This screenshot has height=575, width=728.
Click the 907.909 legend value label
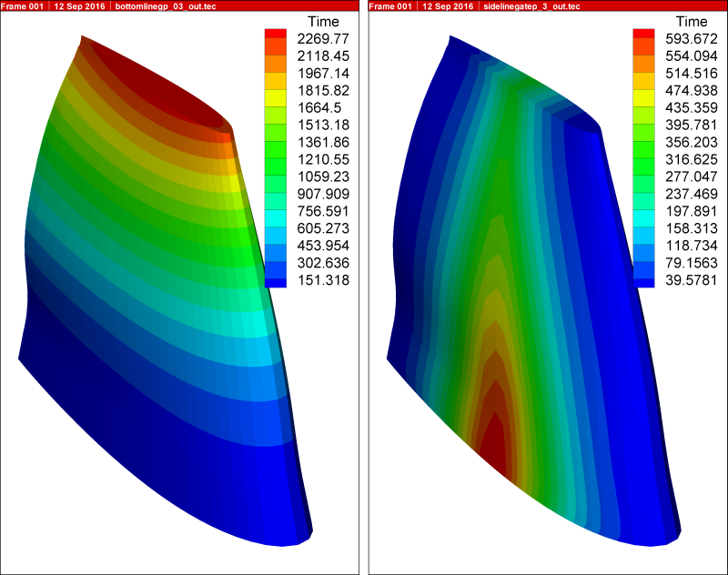[x=319, y=194]
